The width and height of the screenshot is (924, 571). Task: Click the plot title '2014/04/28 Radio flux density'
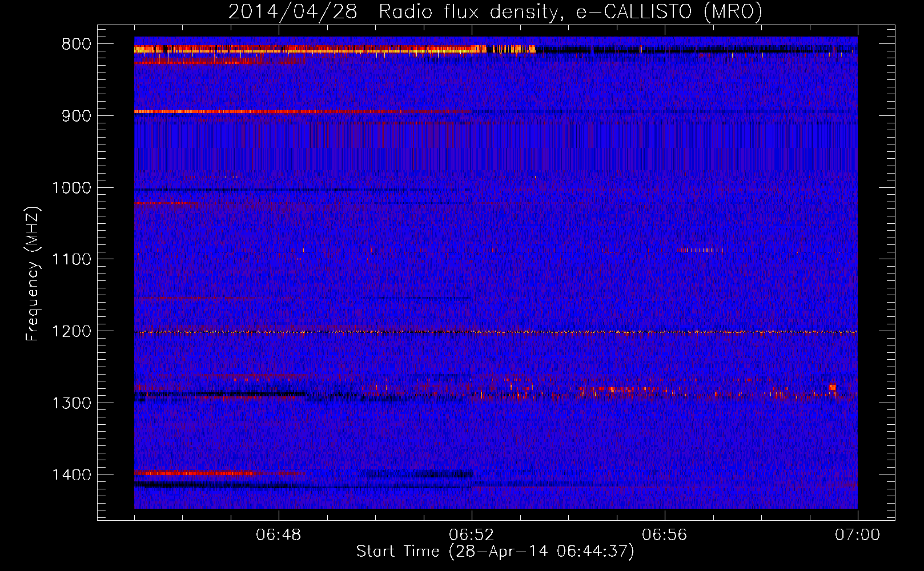pos(495,11)
